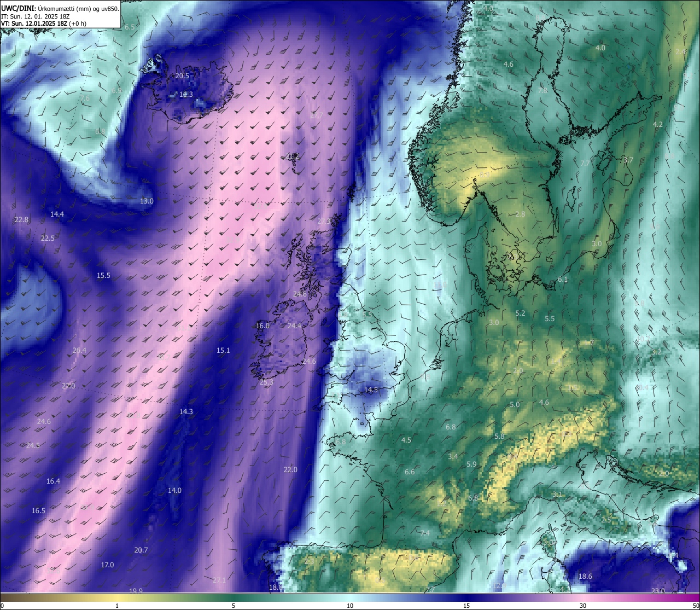Click the 7.7 value on the map
The image size is (700, 610).
coord(585,164)
